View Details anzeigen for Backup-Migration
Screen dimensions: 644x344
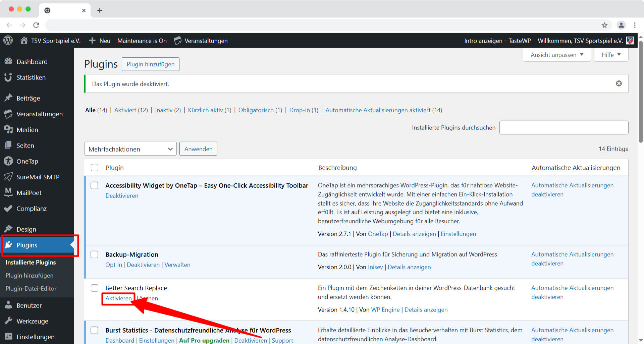click(x=409, y=267)
